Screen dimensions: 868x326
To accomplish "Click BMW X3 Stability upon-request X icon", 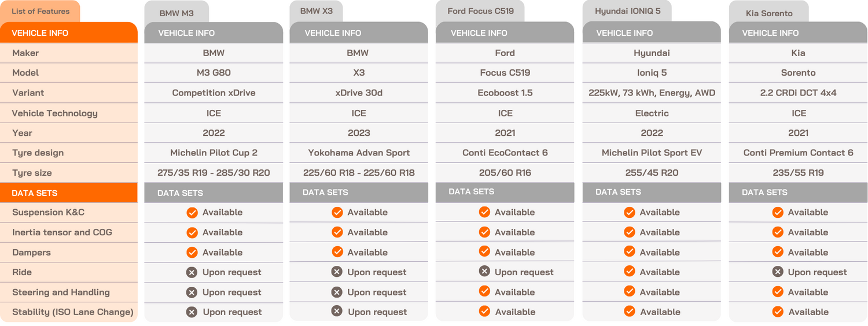I will (x=337, y=312).
